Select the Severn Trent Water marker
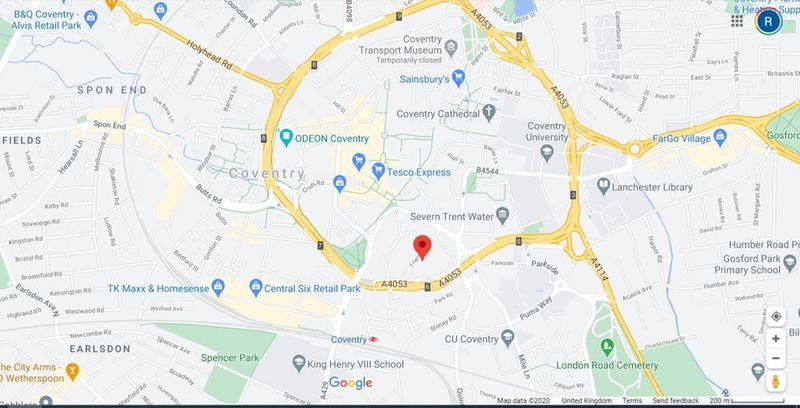The height and width of the screenshot is (408, 800). tap(503, 216)
